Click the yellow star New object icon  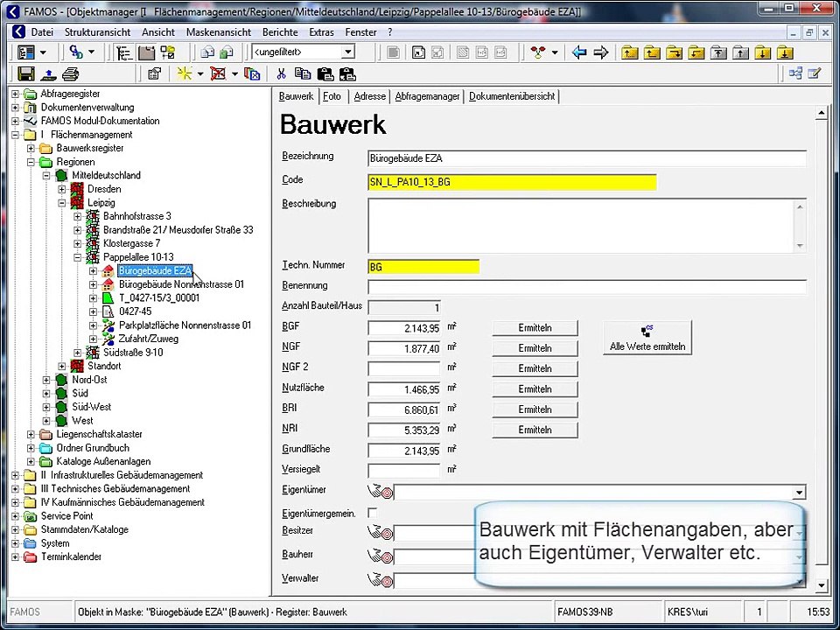coord(185,74)
